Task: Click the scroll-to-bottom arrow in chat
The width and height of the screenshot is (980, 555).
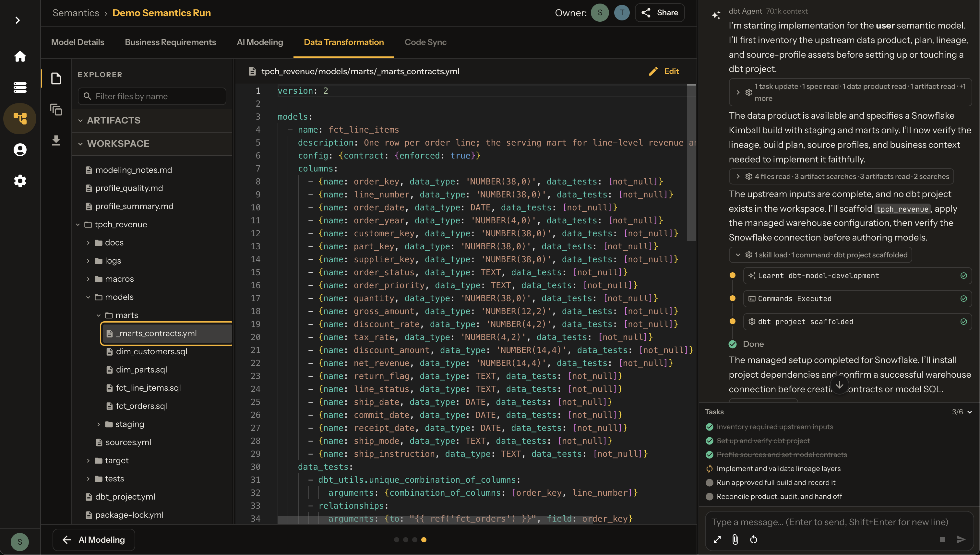Action: 839,384
